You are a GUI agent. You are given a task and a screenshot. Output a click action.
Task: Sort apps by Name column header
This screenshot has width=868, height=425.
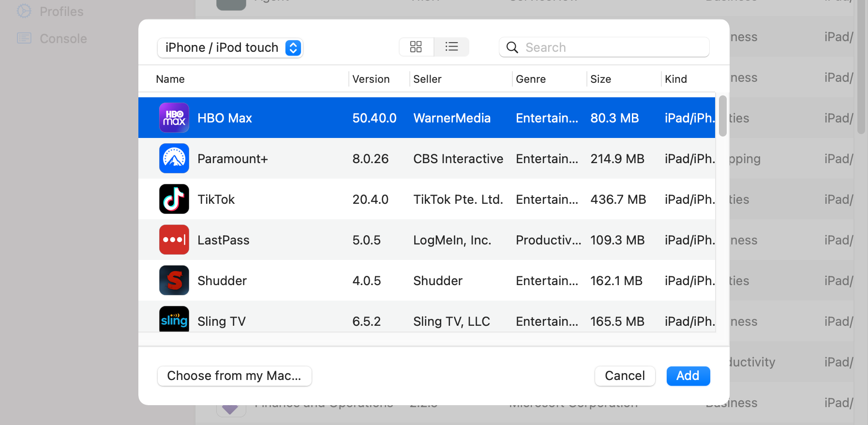(170, 79)
